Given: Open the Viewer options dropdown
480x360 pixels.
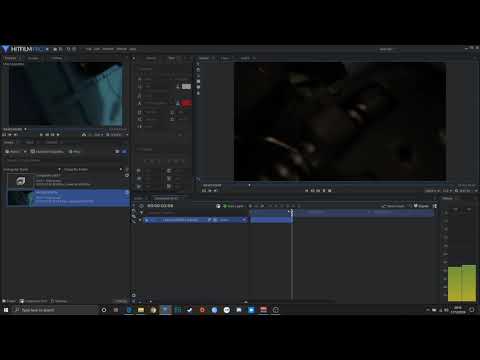Looking at the screenshot, I should (432, 191).
